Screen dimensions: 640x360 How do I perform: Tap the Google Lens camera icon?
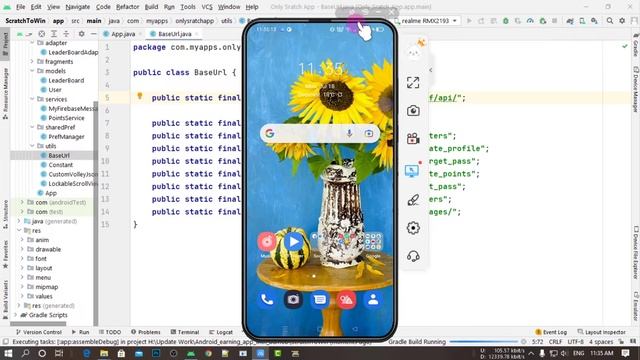click(369, 133)
